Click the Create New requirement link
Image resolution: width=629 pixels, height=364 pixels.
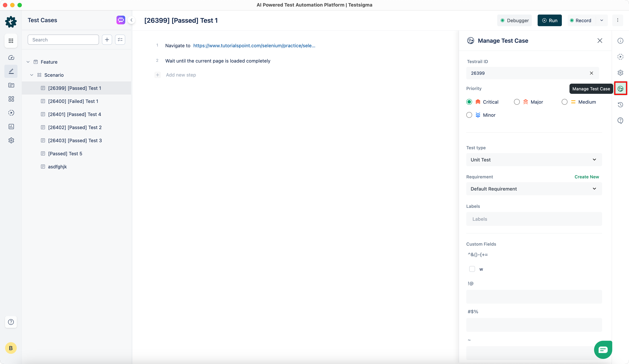(587, 177)
